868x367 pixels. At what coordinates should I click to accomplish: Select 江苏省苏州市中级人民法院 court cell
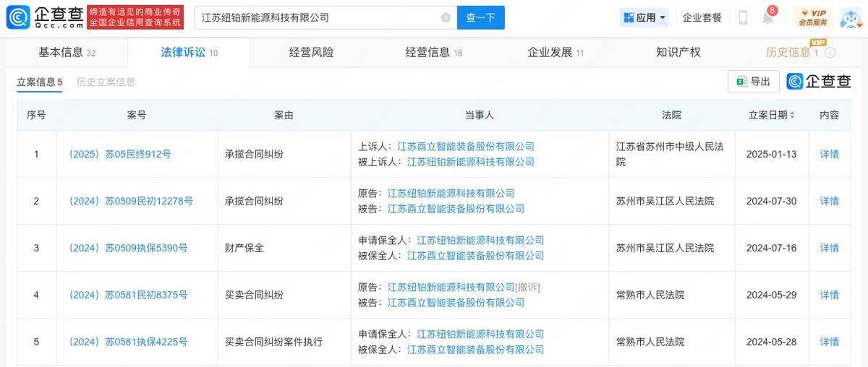[x=671, y=154]
